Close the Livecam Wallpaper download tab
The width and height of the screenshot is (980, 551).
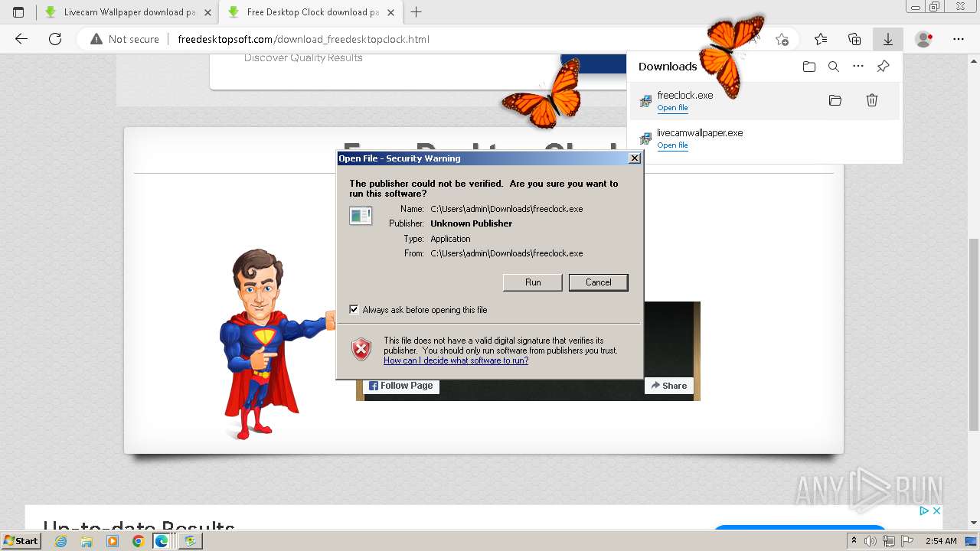[x=207, y=12]
